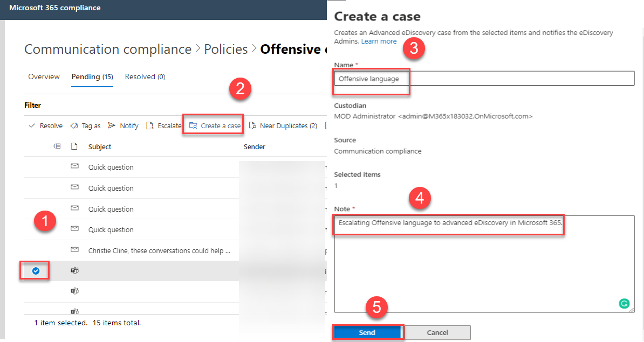The image size is (644, 342).
Task: Click the Notify send icon
Action: (112, 126)
